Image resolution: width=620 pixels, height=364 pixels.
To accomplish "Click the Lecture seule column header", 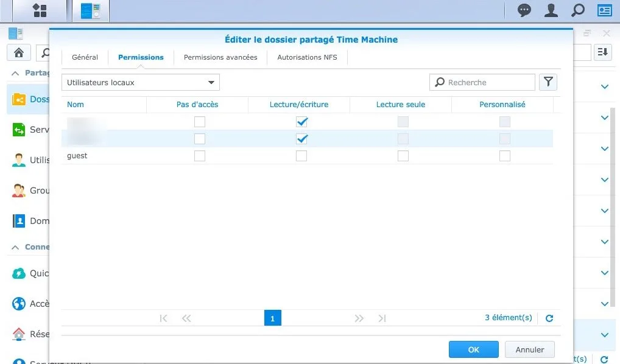I will coord(401,104).
